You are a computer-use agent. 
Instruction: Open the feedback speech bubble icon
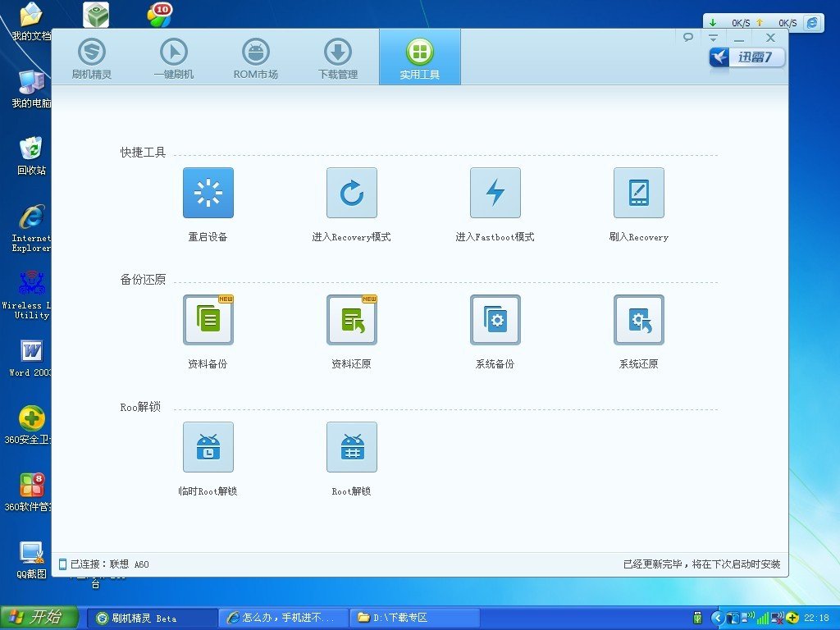688,38
